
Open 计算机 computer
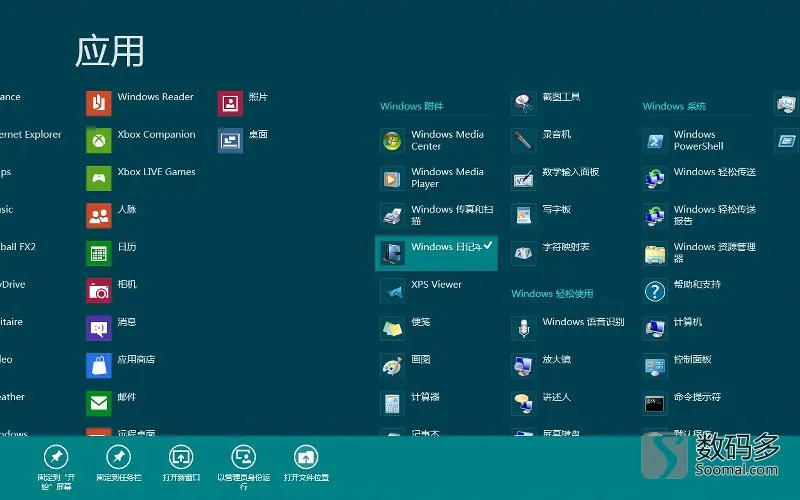pos(673,328)
